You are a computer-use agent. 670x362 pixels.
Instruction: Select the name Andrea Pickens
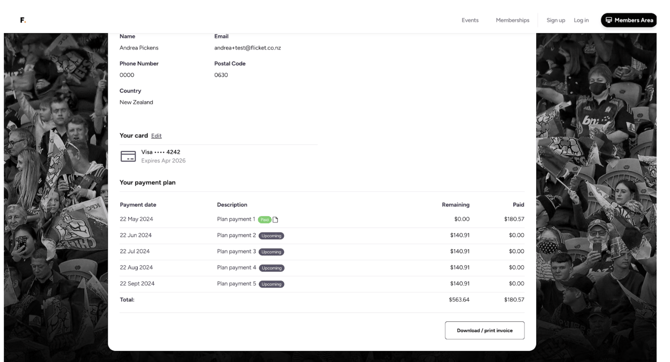[x=139, y=48]
